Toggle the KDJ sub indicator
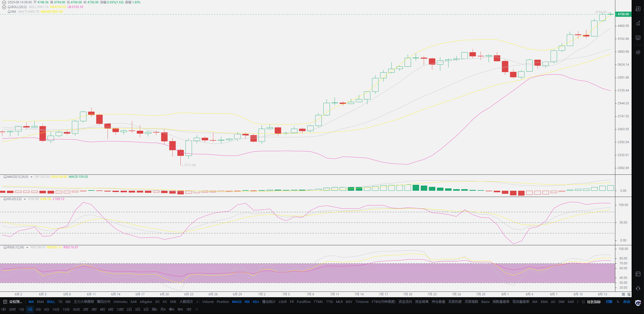 256,302
